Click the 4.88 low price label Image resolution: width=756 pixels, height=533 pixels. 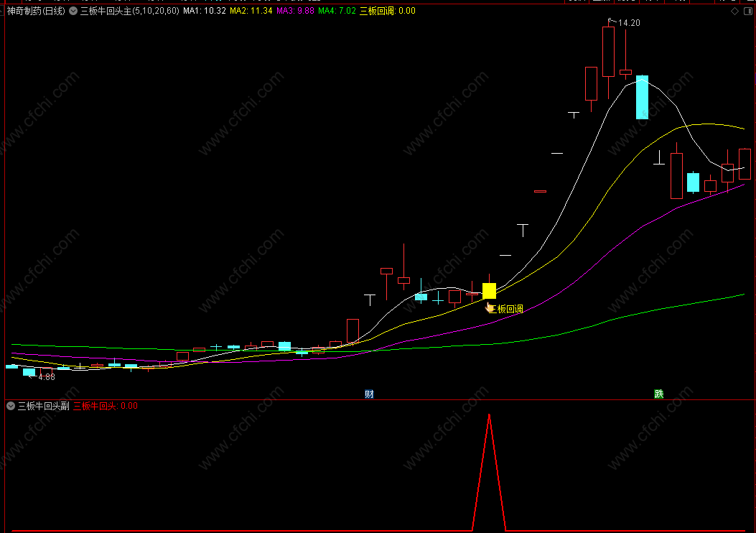coord(47,377)
